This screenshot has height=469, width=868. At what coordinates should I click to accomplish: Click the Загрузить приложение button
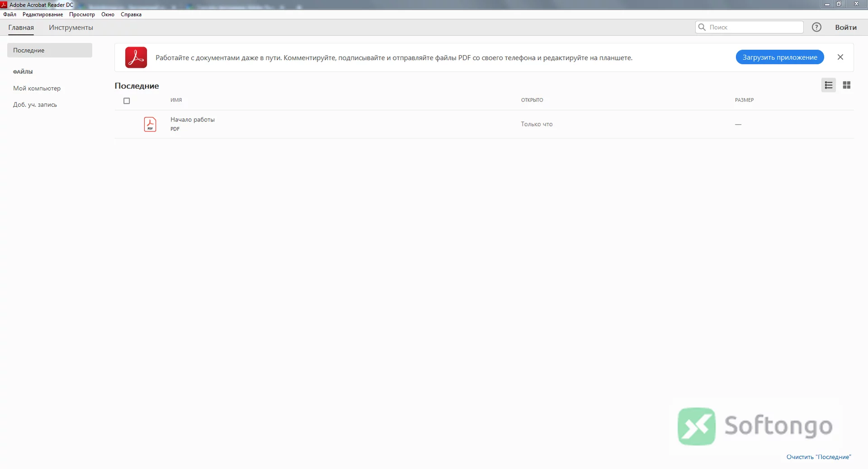780,57
